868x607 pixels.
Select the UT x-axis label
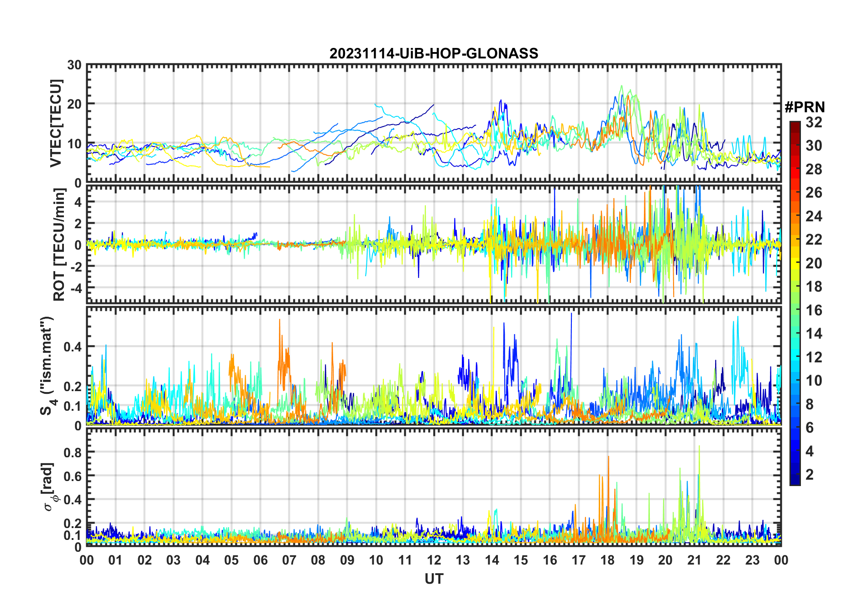pyautogui.click(x=434, y=579)
